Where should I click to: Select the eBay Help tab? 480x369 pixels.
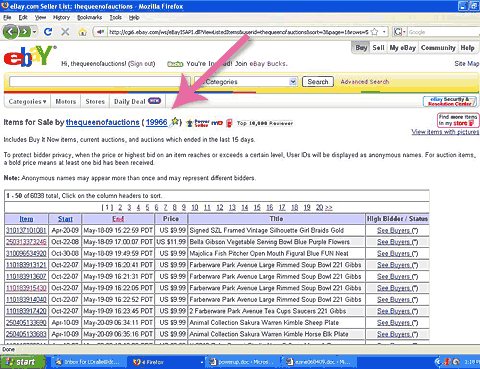pyautogui.click(x=467, y=48)
